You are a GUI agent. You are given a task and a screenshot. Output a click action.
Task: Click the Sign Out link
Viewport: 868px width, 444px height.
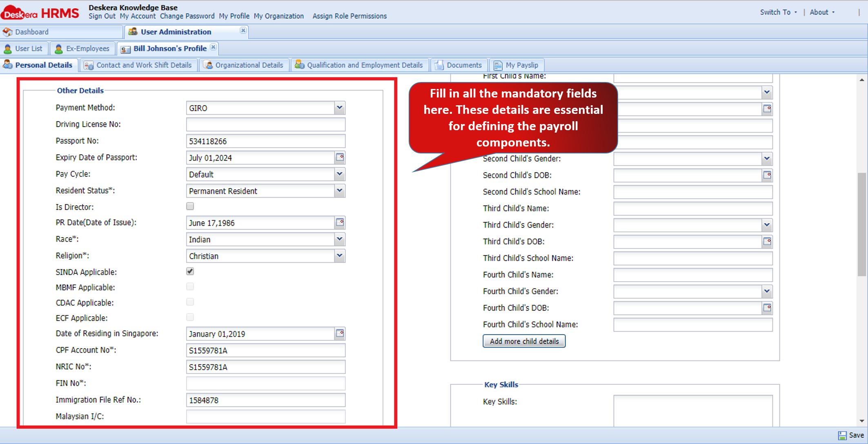click(102, 16)
